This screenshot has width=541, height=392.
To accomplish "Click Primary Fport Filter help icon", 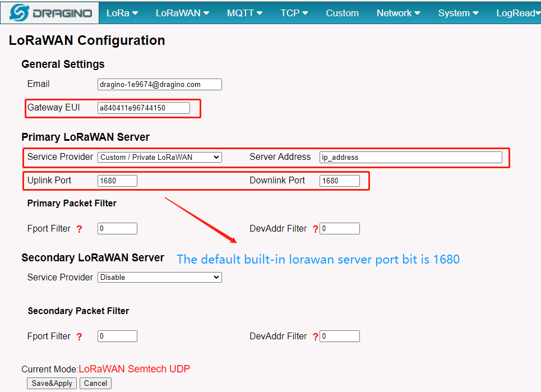I will click(80, 229).
